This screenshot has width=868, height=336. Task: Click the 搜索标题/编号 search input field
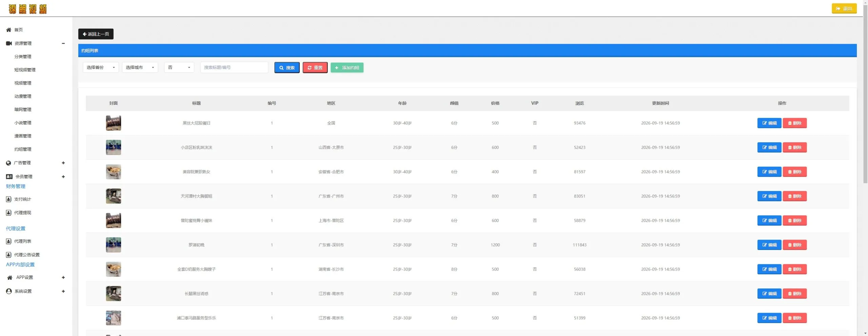pos(234,67)
